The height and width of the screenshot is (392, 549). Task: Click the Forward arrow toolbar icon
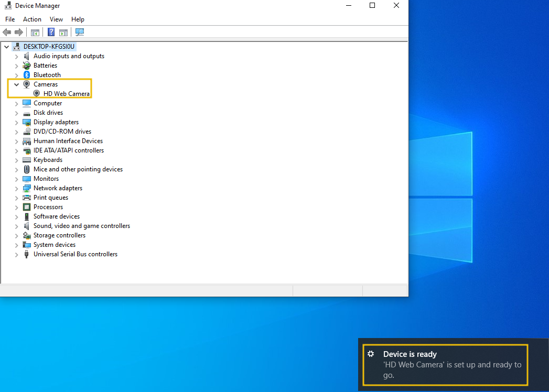[x=19, y=32]
